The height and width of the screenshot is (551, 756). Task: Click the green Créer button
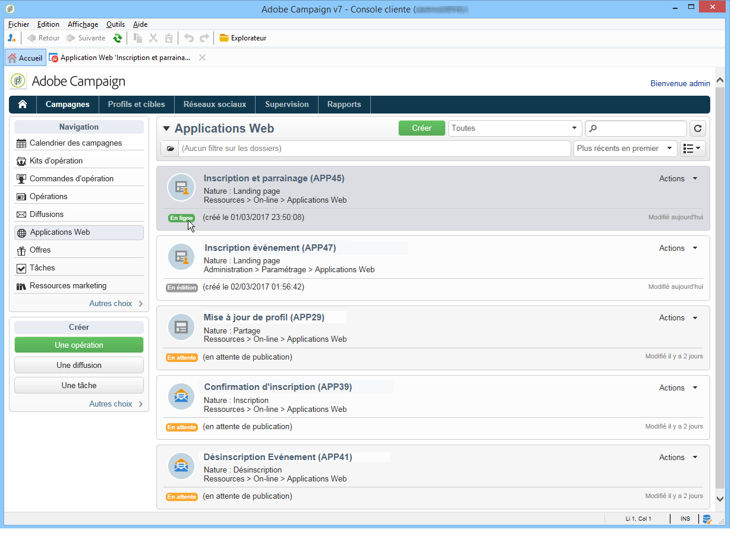pyautogui.click(x=422, y=128)
